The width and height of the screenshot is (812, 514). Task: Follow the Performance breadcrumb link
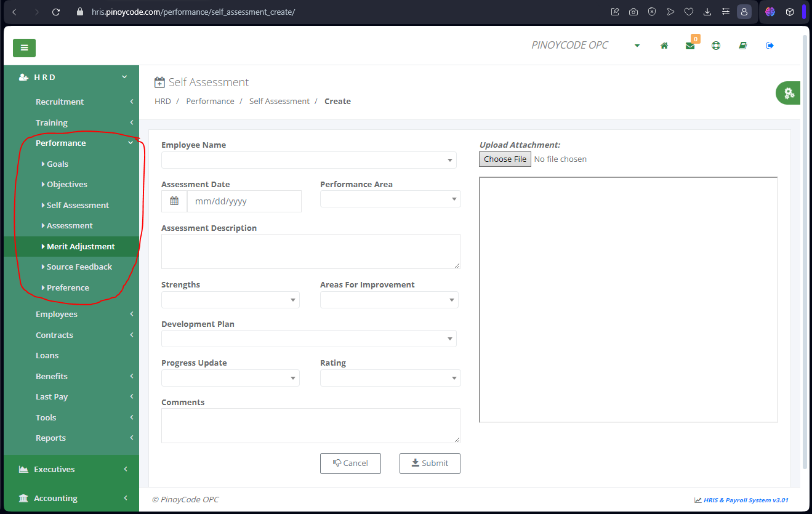click(210, 101)
